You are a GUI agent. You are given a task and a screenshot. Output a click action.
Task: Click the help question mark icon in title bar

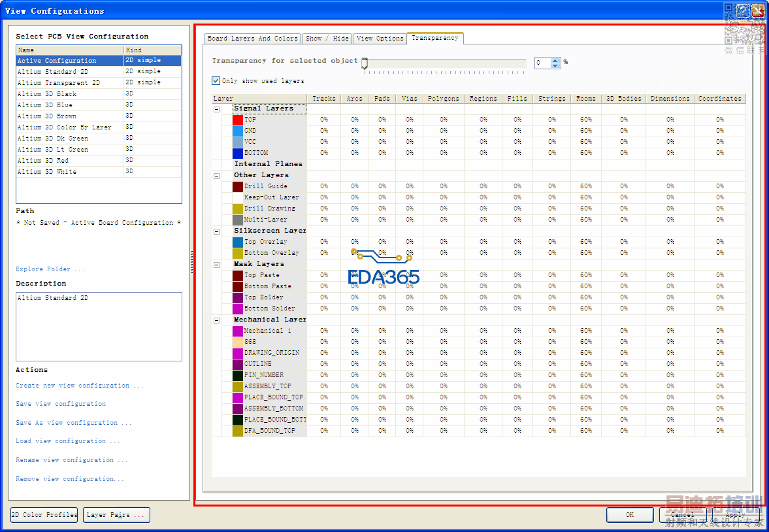[x=743, y=10]
